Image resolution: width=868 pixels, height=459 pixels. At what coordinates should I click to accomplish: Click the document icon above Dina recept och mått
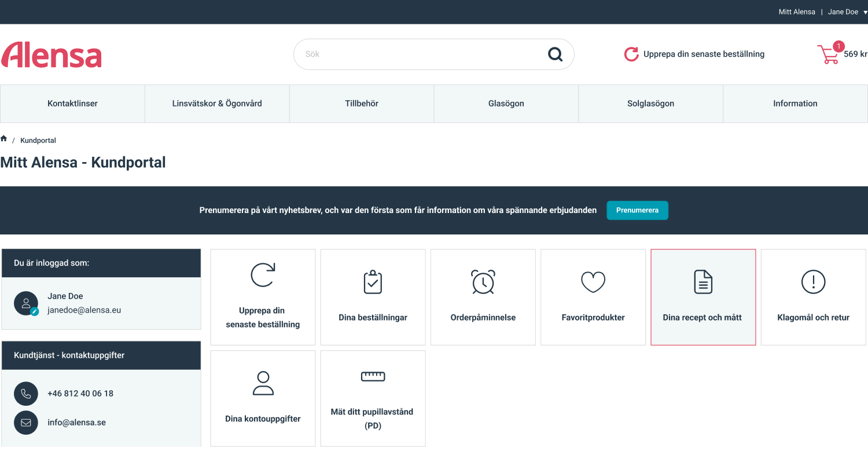pos(703,282)
